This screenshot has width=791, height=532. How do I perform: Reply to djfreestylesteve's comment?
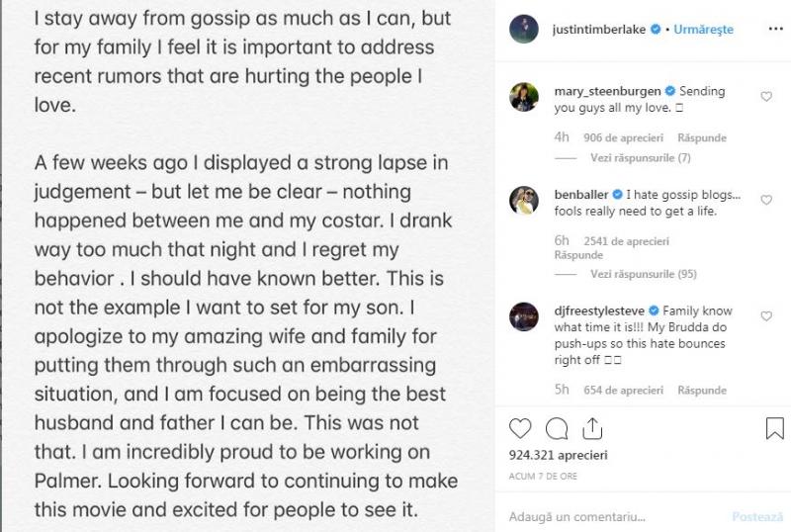[704, 390]
